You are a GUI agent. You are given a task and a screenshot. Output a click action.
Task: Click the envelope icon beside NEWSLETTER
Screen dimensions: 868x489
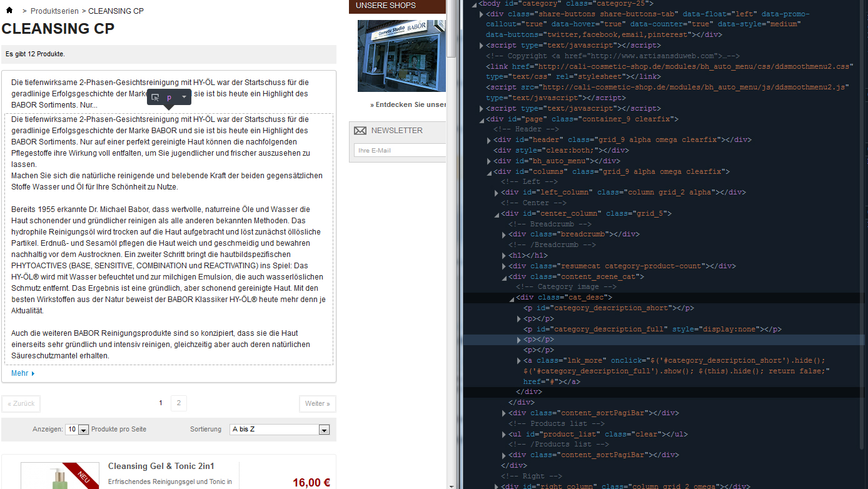pos(360,131)
